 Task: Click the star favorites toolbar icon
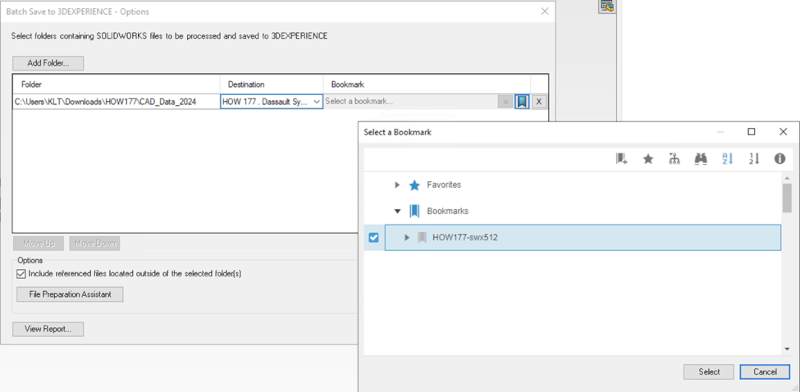(648, 159)
